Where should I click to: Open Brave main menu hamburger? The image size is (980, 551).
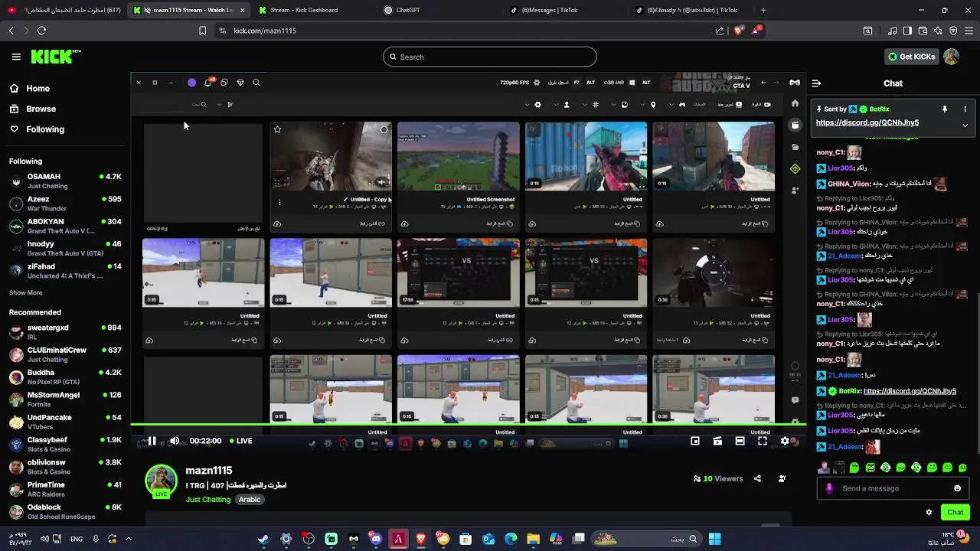pos(969,31)
